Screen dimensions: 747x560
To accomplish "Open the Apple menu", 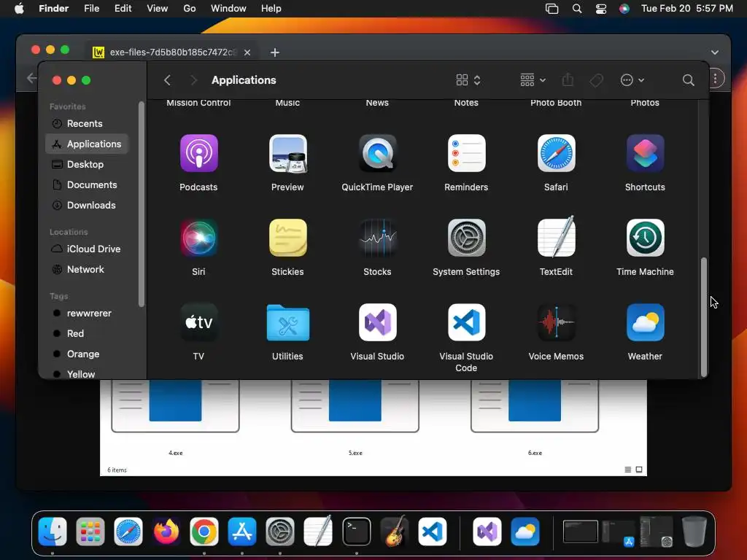I will click(19, 8).
